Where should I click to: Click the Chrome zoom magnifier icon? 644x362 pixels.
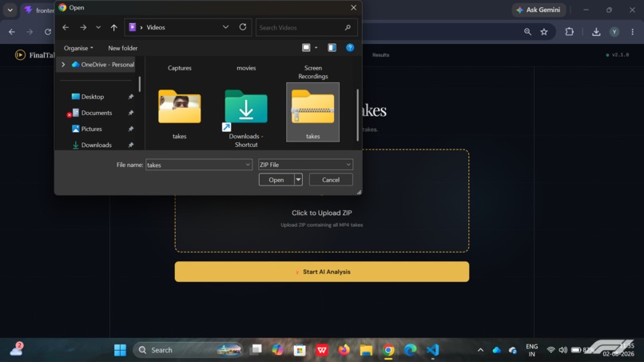point(527,32)
